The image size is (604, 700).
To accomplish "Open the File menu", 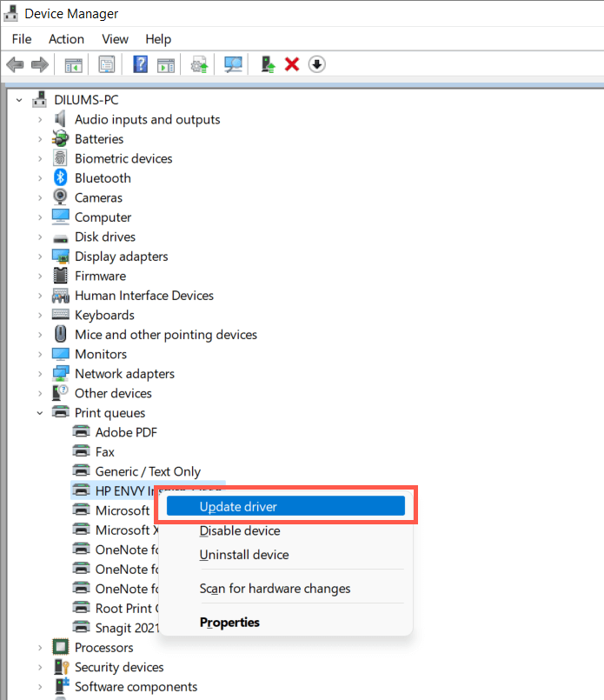I will click(x=22, y=39).
